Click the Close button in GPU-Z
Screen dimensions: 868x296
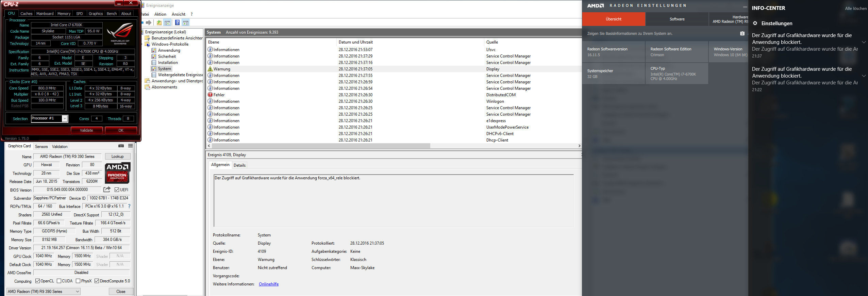121,292
